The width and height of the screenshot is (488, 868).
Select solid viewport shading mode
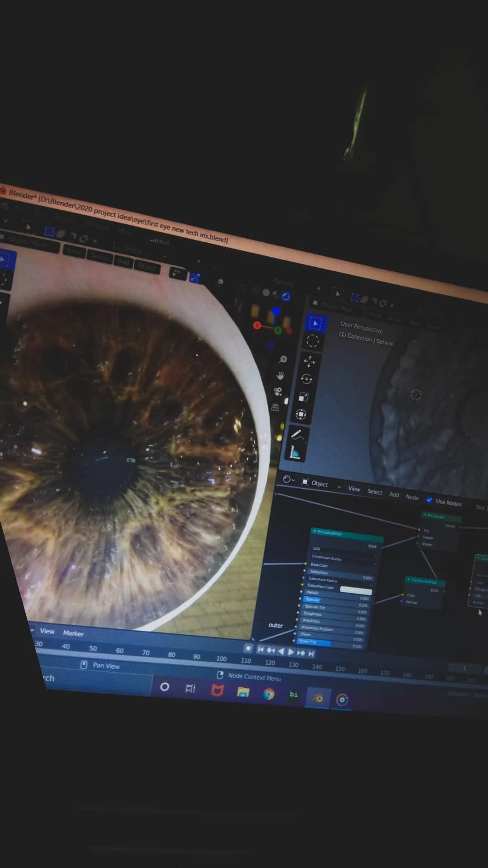266,293
